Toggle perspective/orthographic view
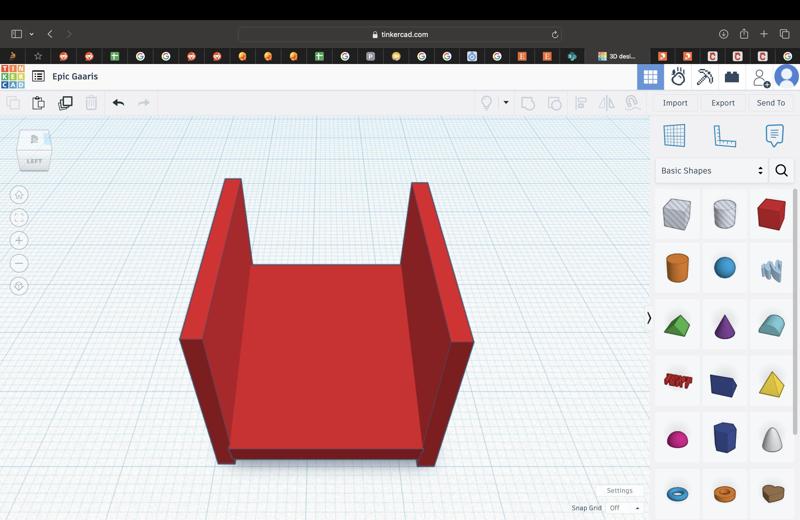800x520 pixels. (x=19, y=286)
